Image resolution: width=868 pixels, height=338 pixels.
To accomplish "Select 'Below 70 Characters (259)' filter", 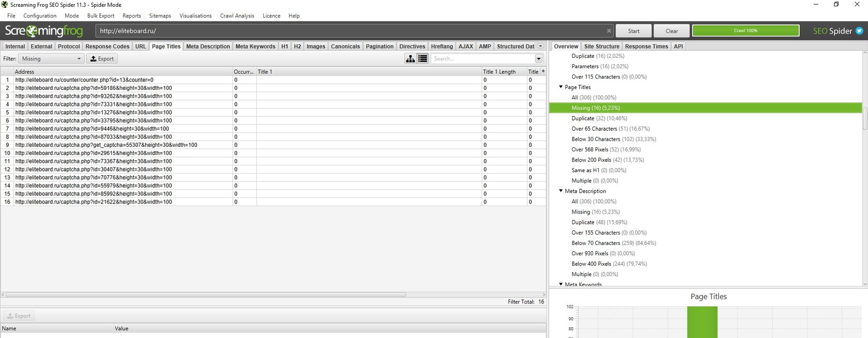I will coord(614,243).
